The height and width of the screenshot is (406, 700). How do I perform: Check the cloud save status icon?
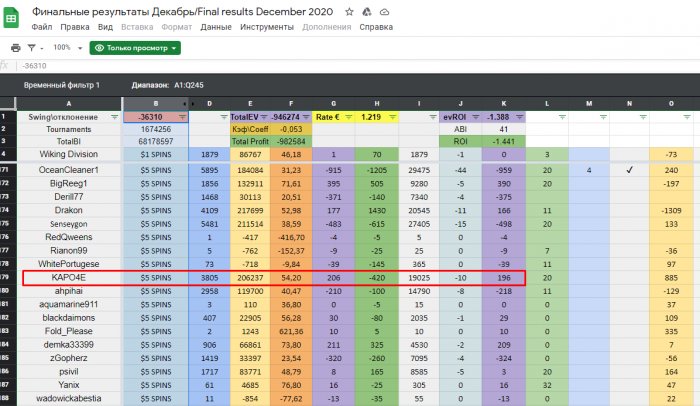tap(384, 12)
